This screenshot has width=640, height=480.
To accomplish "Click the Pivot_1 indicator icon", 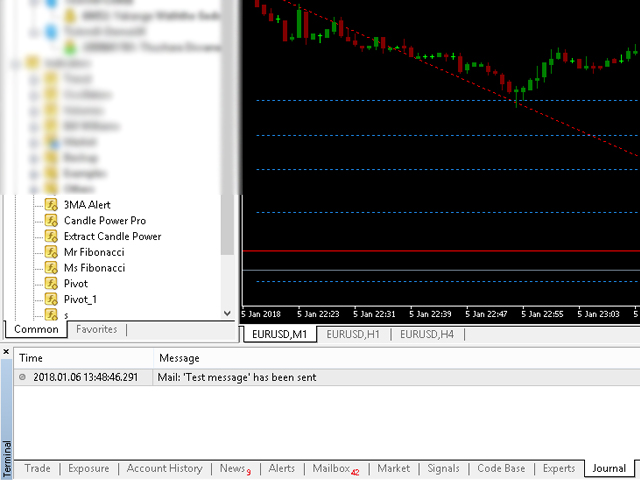I will (51, 299).
